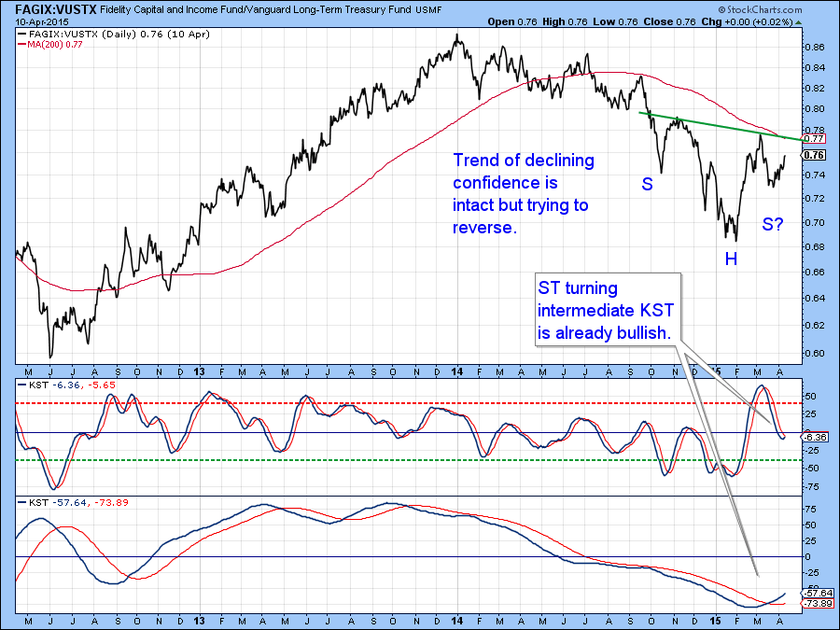Click the green up-triangle beside the Chg value
Image resolution: width=840 pixels, height=630 pixels.
click(x=799, y=22)
